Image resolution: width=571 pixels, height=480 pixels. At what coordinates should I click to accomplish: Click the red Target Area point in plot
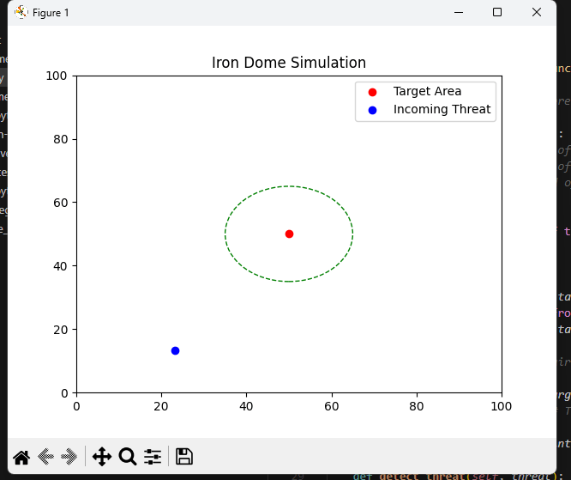point(289,234)
